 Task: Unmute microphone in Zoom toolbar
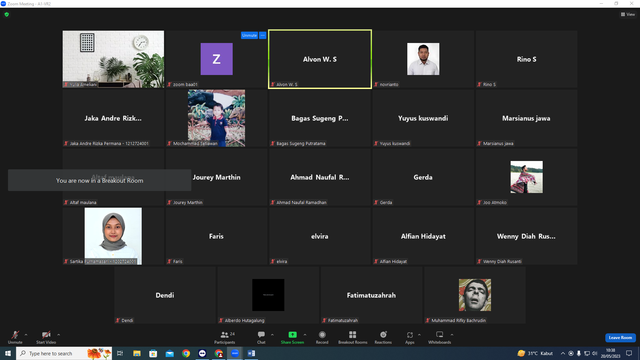(15, 337)
